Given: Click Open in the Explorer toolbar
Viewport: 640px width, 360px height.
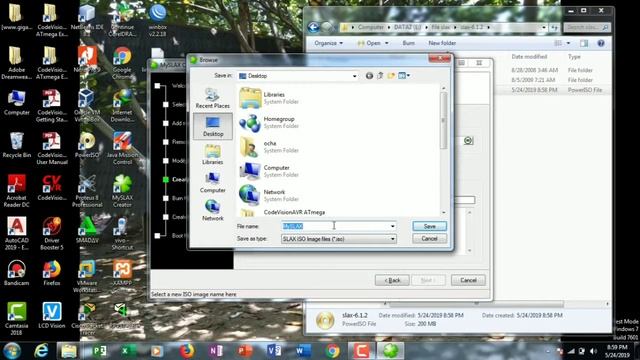Looking at the screenshot, I should pyautogui.click(x=369, y=43).
